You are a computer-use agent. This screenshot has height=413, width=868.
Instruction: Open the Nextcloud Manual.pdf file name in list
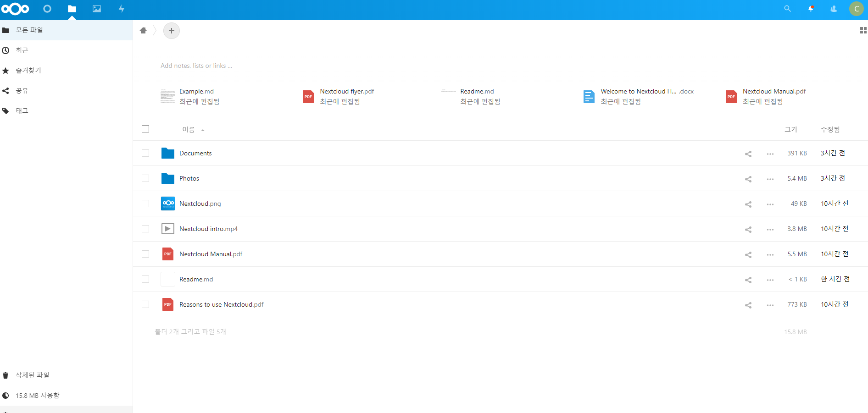[211, 254]
